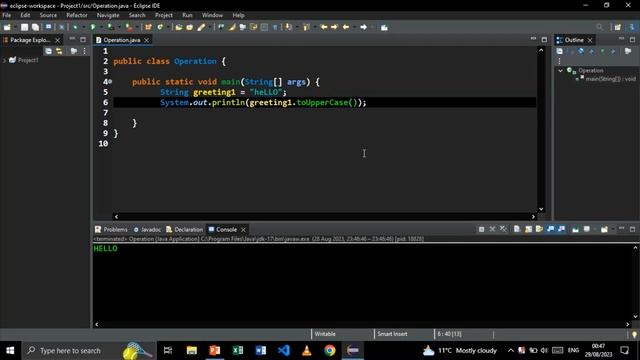Click Collapse All in Package Explorer
The width and height of the screenshot is (640, 360).
(49, 51)
